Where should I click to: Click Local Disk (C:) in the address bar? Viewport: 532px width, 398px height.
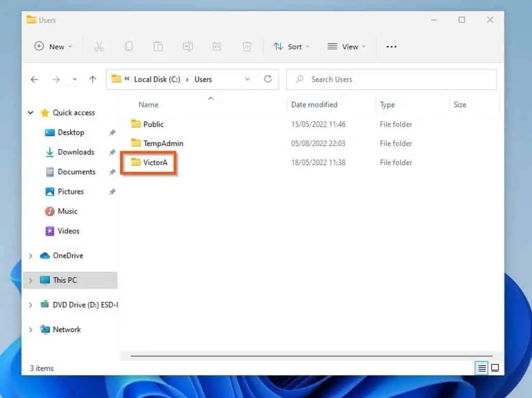point(156,79)
